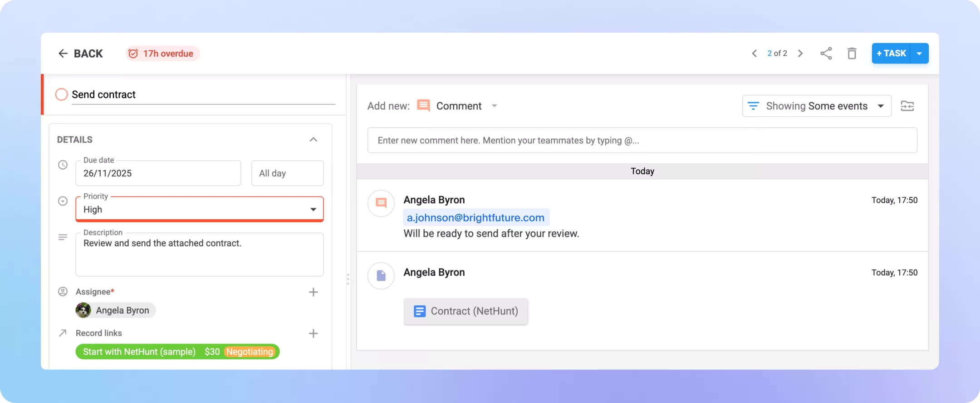Add assignee with plus icon

coord(313,292)
